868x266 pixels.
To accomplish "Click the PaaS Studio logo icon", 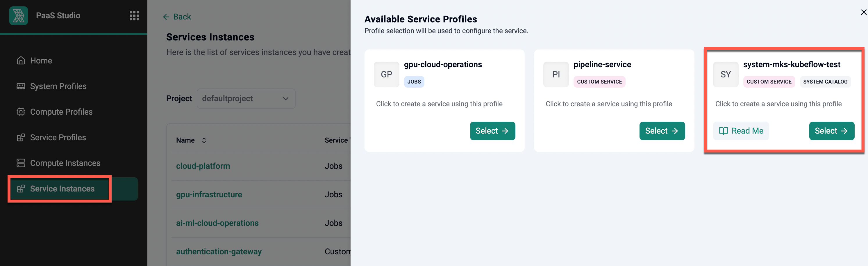I will [x=19, y=15].
